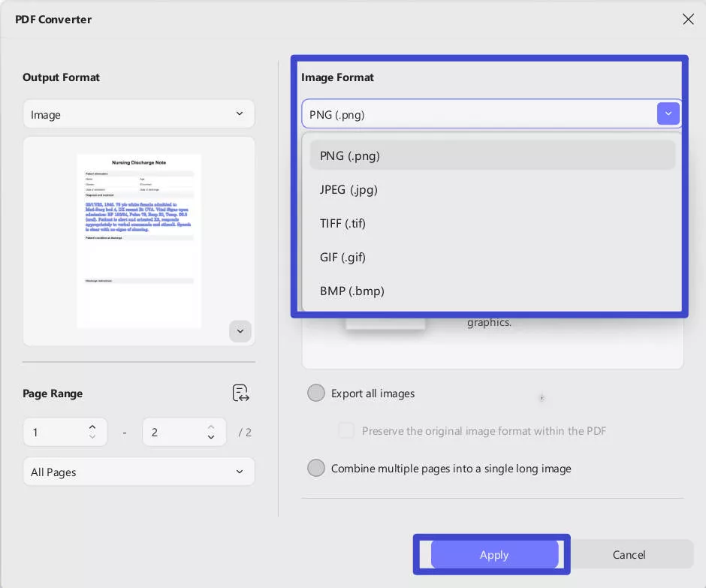
Task: Select JPEG (.jpg) from the format list
Action: 348,189
